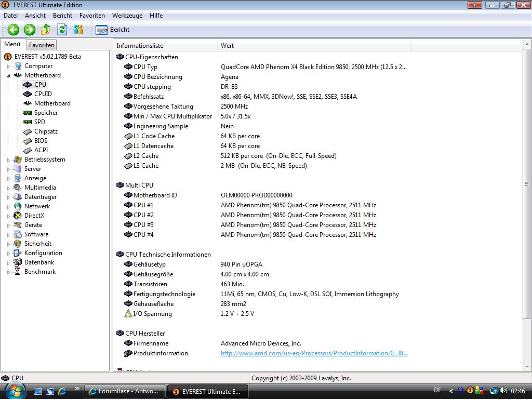Viewport: 532px width, 399px height.
Task: Select the ACPI chip icon
Action: pos(28,150)
